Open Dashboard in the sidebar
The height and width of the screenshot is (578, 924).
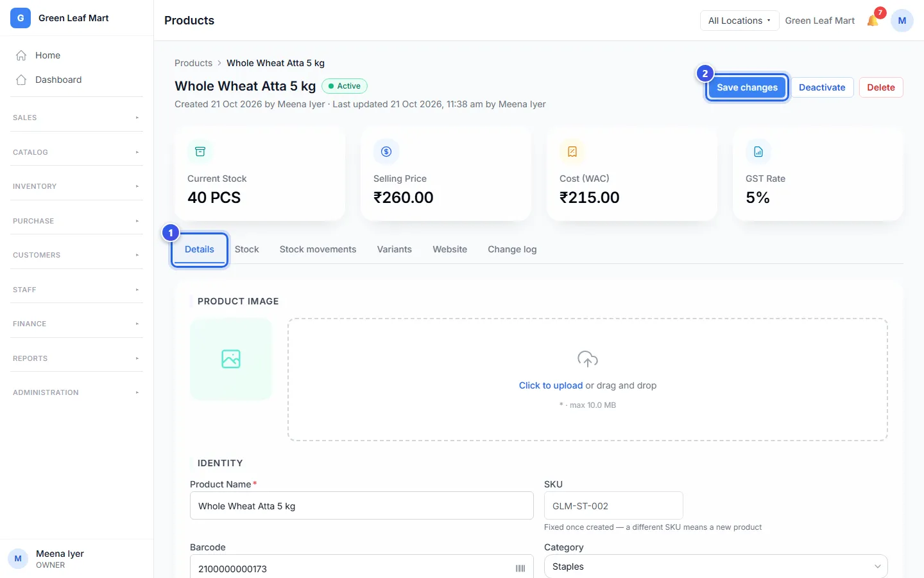coord(77,80)
